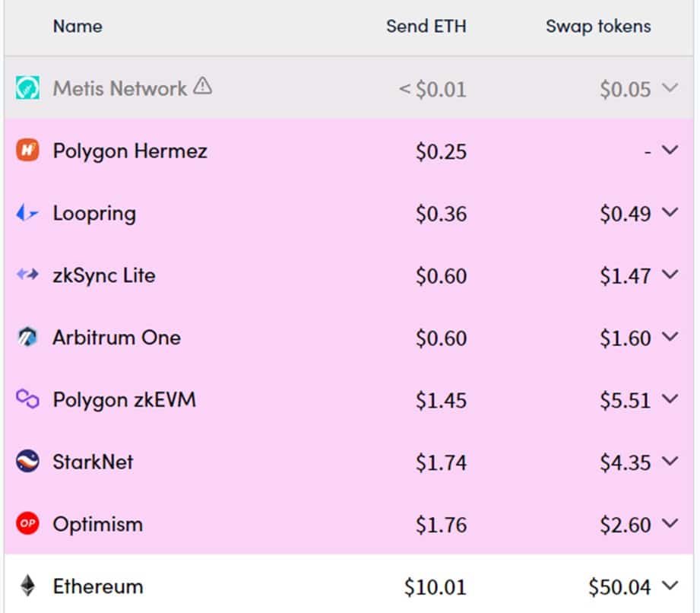700x613 pixels.
Task: Expand the Loopring row chevron
Action: tap(670, 211)
